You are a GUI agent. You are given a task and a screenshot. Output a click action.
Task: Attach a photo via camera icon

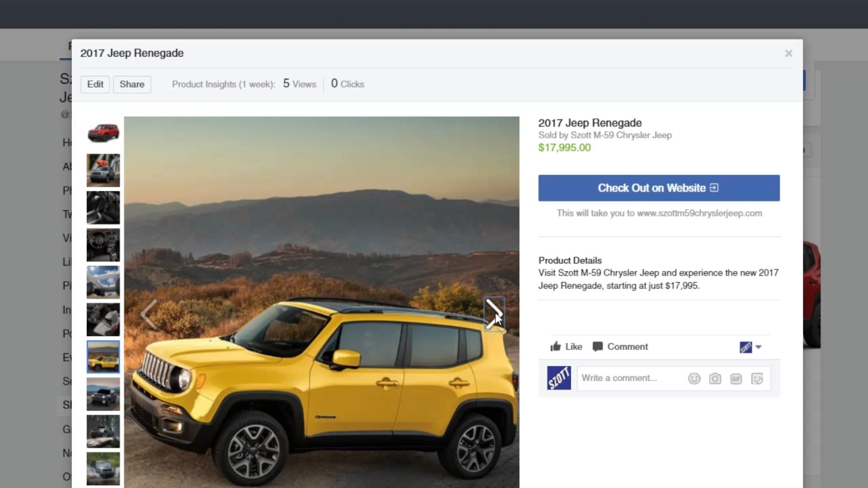click(x=715, y=379)
